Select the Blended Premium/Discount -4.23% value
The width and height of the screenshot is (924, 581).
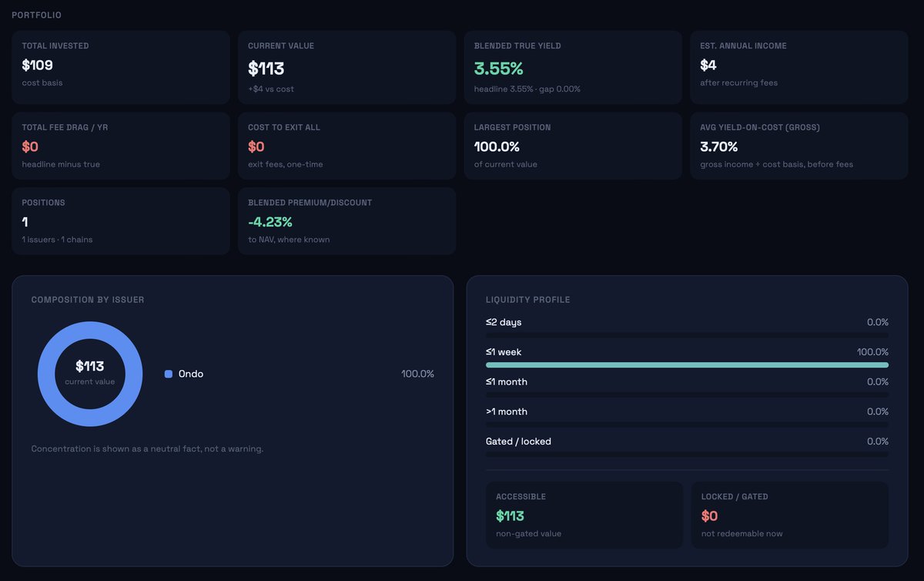(270, 222)
